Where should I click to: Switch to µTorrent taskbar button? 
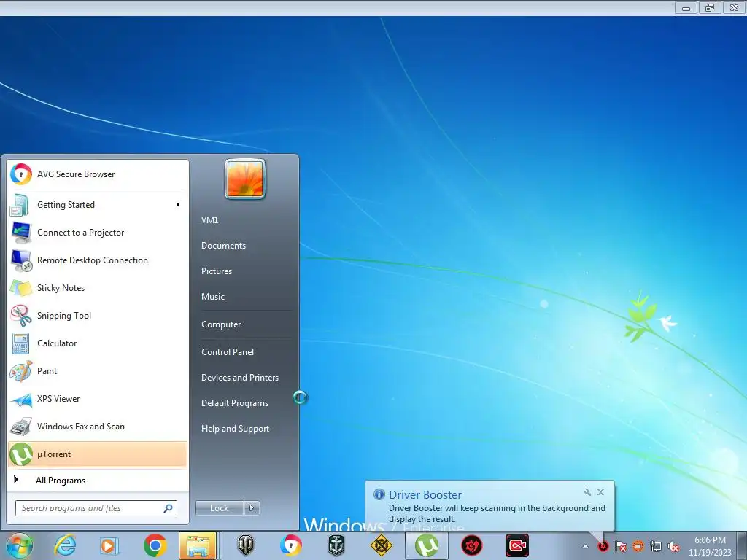pyautogui.click(x=426, y=545)
